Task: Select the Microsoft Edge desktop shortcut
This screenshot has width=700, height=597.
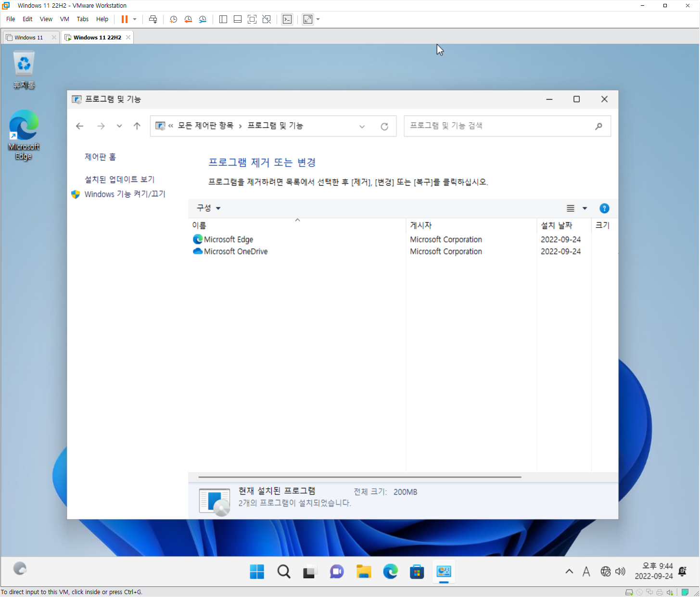Action: [24, 135]
